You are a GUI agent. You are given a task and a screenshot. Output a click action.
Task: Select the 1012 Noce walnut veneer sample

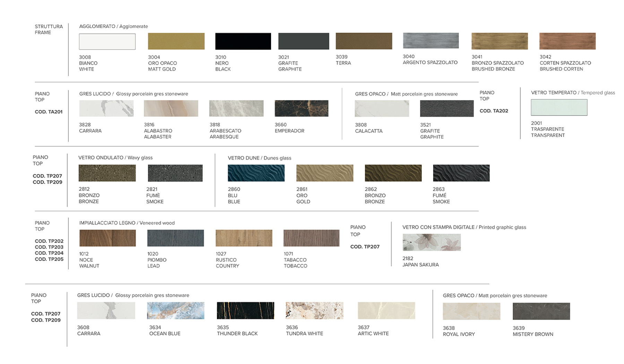[x=107, y=238]
